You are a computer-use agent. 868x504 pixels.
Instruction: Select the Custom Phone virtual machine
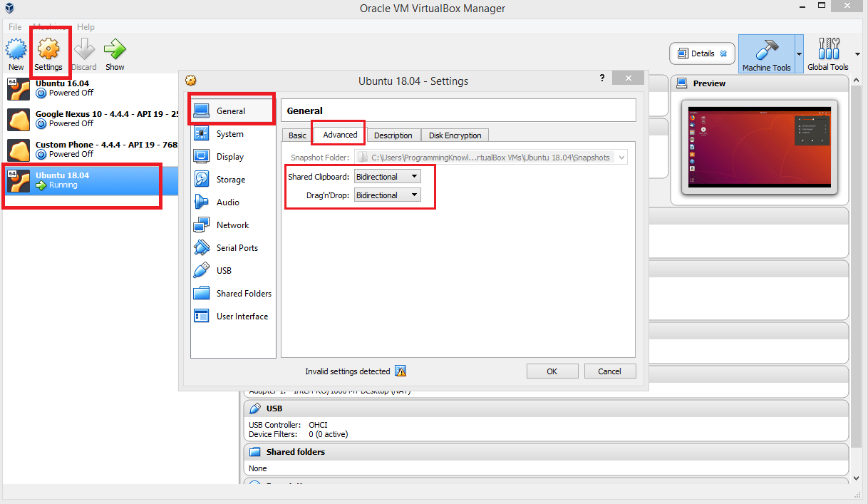pos(89,149)
